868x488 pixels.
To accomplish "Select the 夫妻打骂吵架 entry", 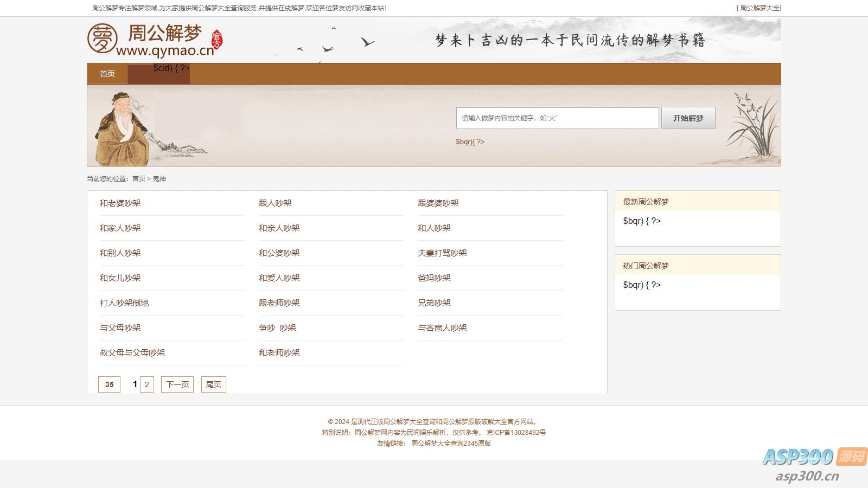I will [442, 253].
